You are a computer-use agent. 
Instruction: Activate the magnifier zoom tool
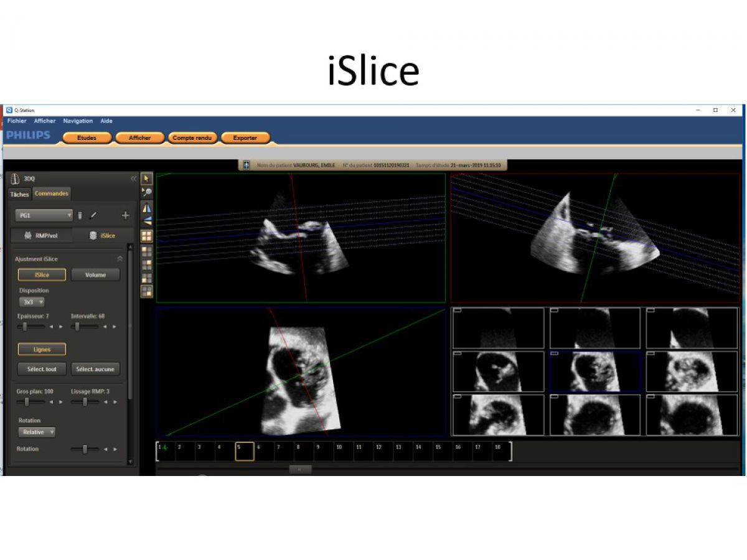pyautogui.click(x=147, y=192)
